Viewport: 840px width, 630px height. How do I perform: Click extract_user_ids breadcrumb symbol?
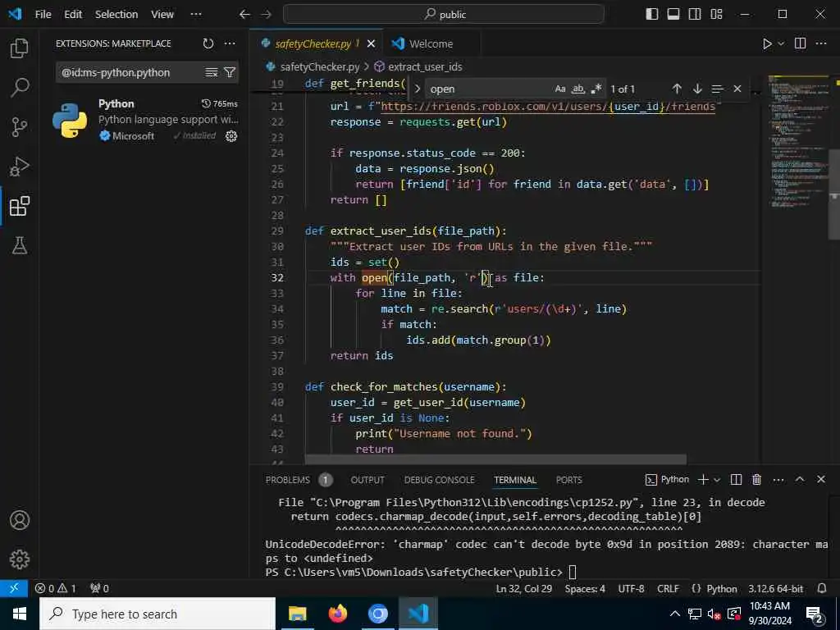click(x=425, y=67)
